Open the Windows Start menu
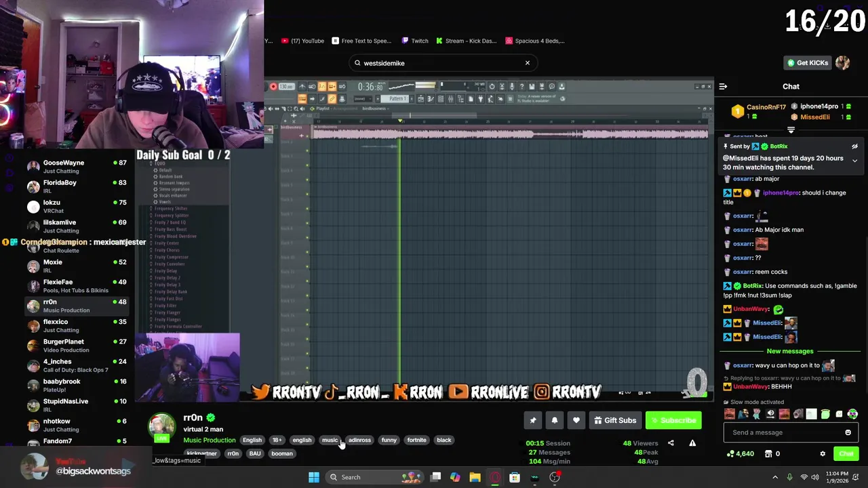This screenshot has height=488, width=868. point(314,477)
